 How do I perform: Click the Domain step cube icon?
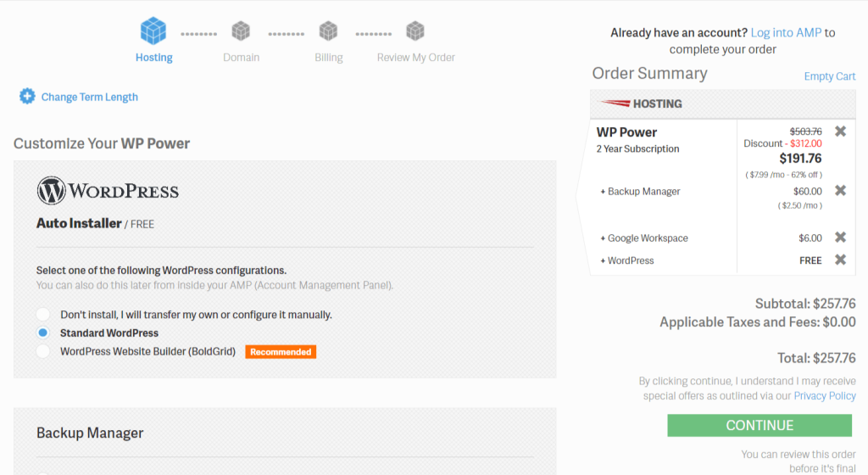point(241,31)
